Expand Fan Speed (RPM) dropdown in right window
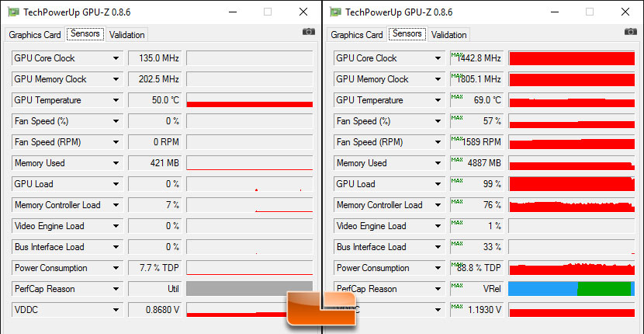 click(438, 142)
